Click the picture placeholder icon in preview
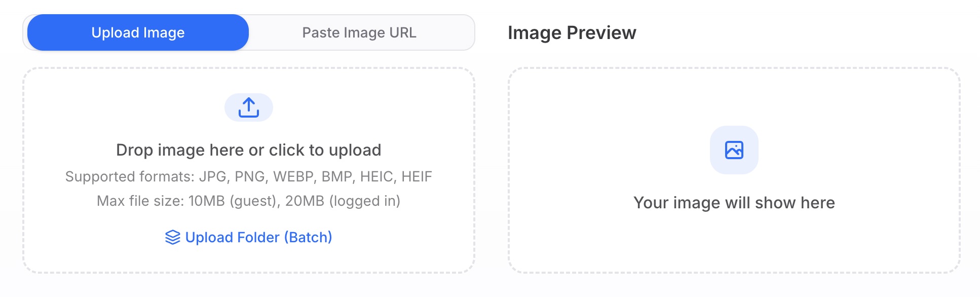Screen dimensions: 980x297 click(734, 150)
